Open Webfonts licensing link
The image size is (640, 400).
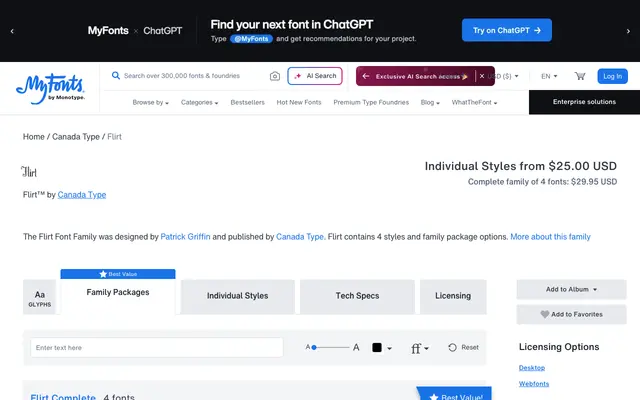533,384
